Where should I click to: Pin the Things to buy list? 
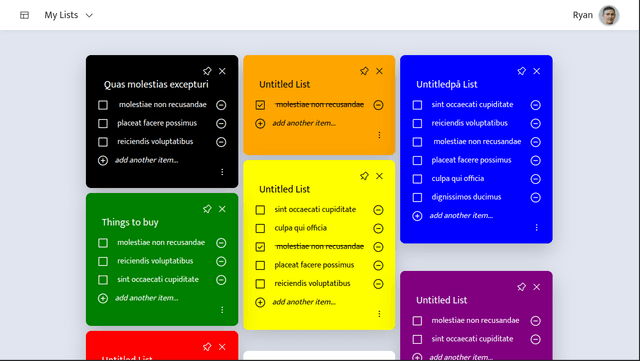[207, 209]
